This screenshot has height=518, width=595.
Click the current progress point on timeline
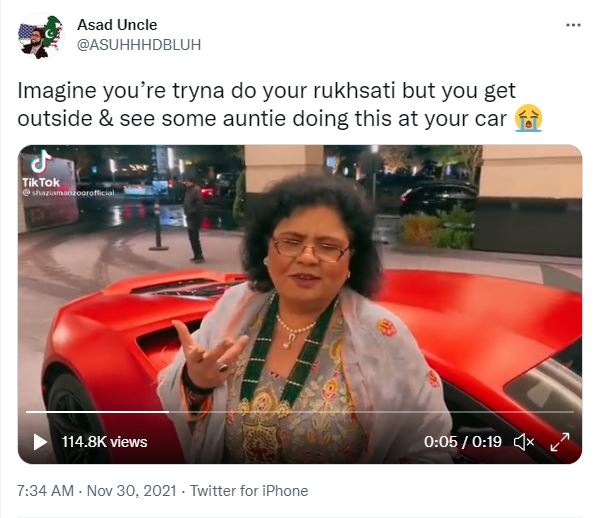point(168,411)
